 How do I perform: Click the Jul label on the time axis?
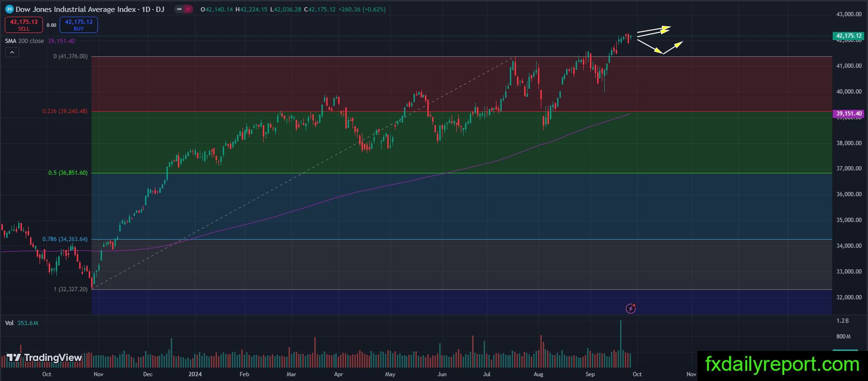pyautogui.click(x=487, y=374)
